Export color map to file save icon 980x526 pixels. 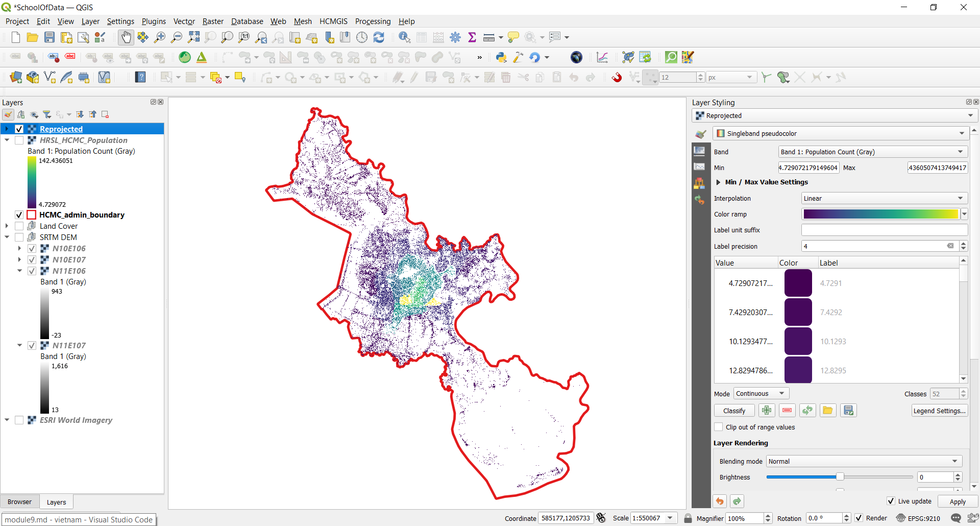[848, 411]
